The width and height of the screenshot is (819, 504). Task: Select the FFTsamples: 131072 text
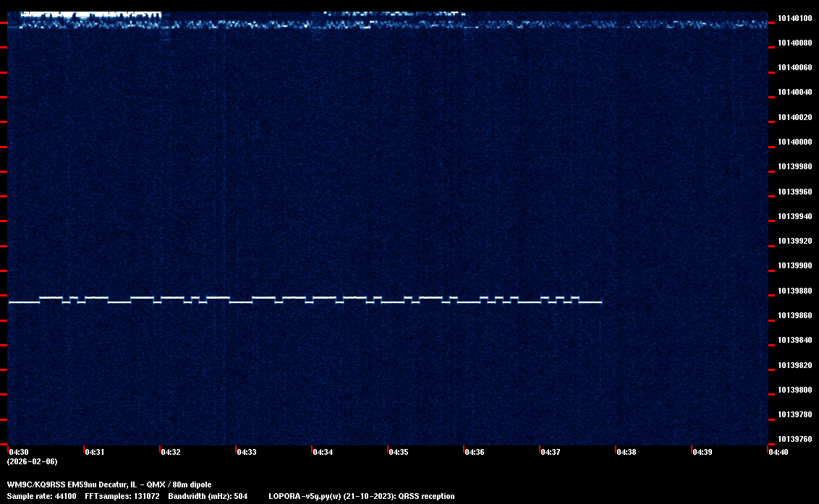tap(122, 496)
